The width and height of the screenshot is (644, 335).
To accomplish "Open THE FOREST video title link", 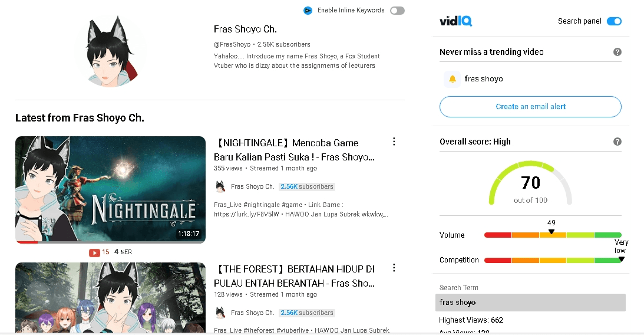I will tap(294, 276).
